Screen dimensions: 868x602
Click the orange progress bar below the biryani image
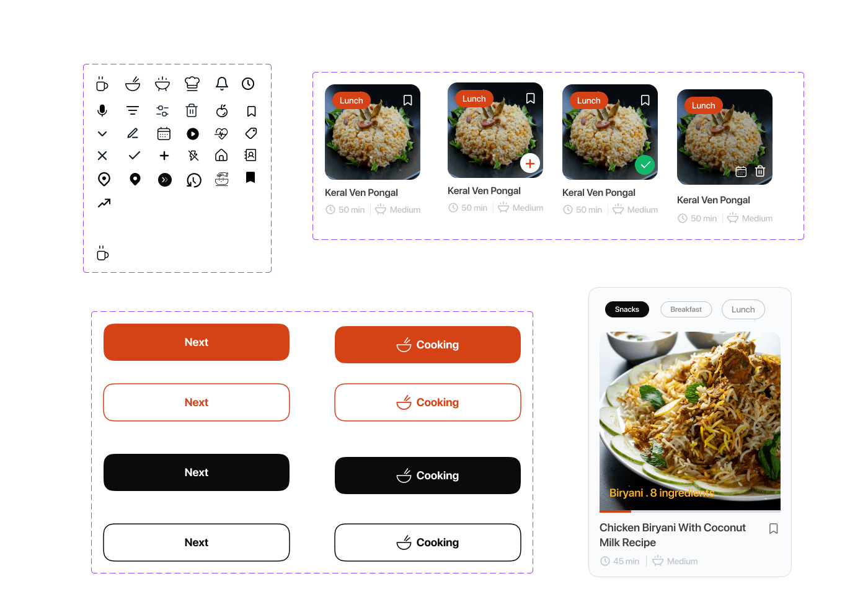pos(615,511)
